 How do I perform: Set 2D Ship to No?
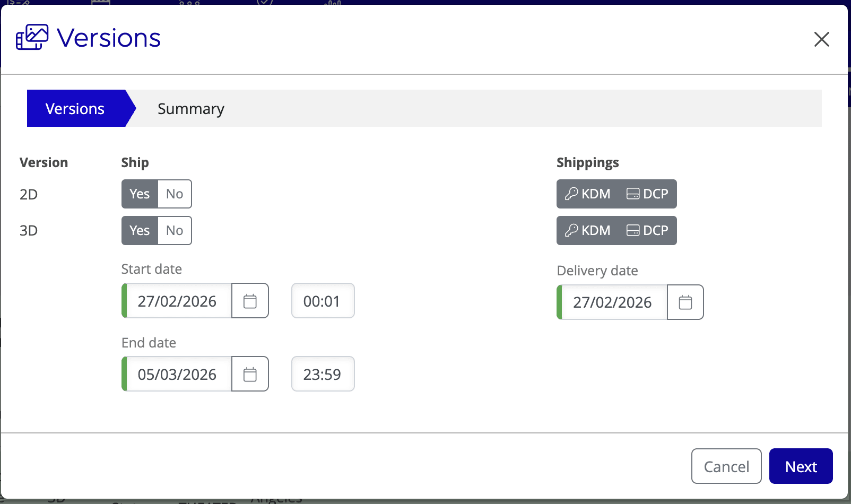click(x=175, y=194)
